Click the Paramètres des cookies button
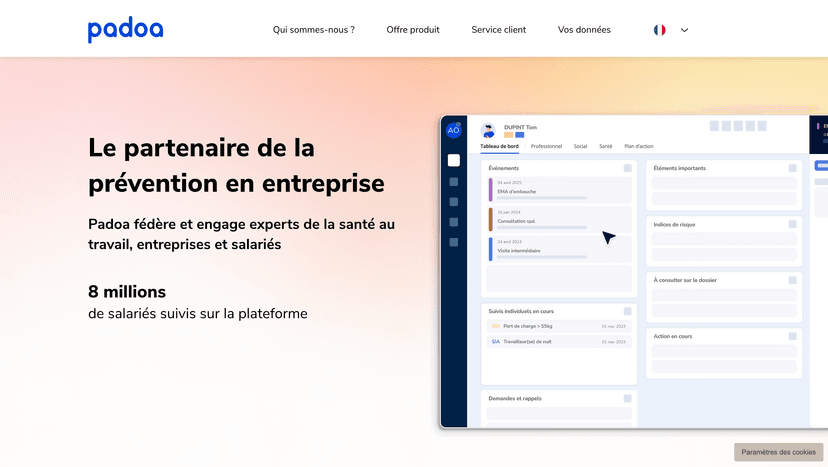This screenshot has height=467, width=828. tap(778, 452)
